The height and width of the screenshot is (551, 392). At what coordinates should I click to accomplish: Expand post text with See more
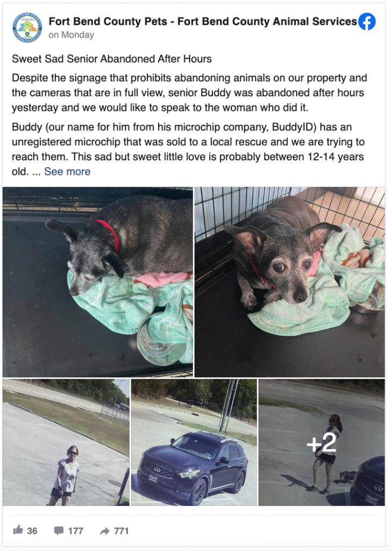[x=67, y=172]
